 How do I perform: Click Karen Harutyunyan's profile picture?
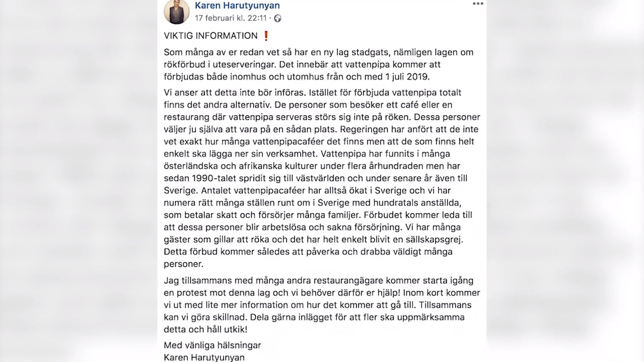pyautogui.click(x=177, y=11)
